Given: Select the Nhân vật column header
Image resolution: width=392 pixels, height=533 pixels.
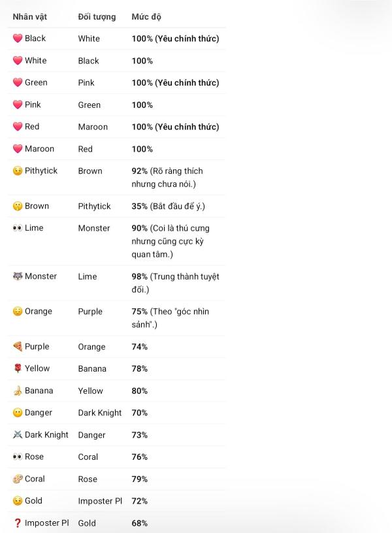Looking at the screenshot, I should coord(30,17).
